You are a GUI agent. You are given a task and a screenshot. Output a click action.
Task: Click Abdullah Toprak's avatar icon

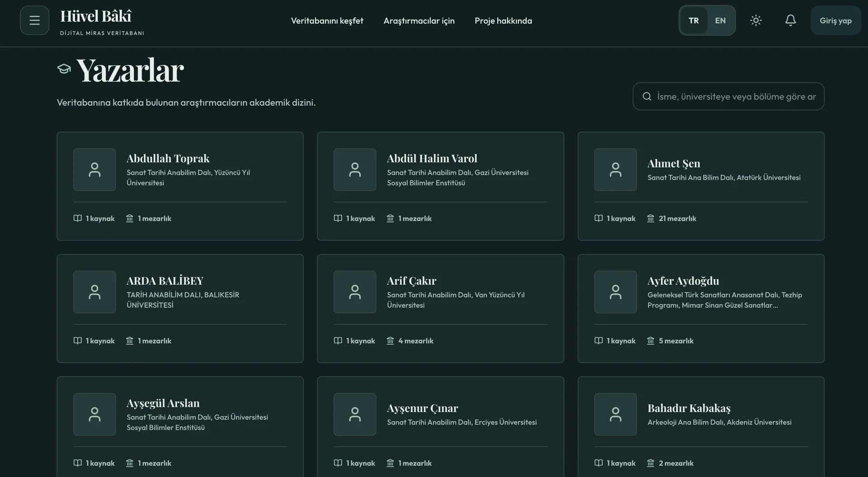tap(94, 170)
